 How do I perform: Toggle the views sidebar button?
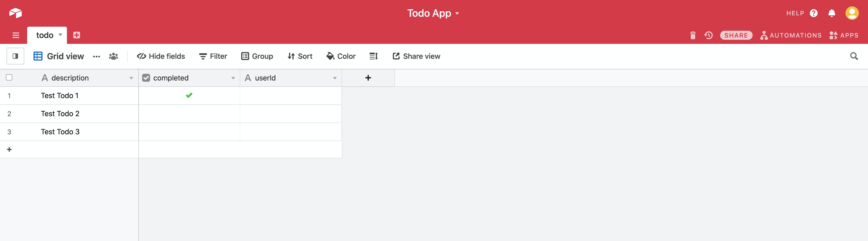[x=16, y=56]
